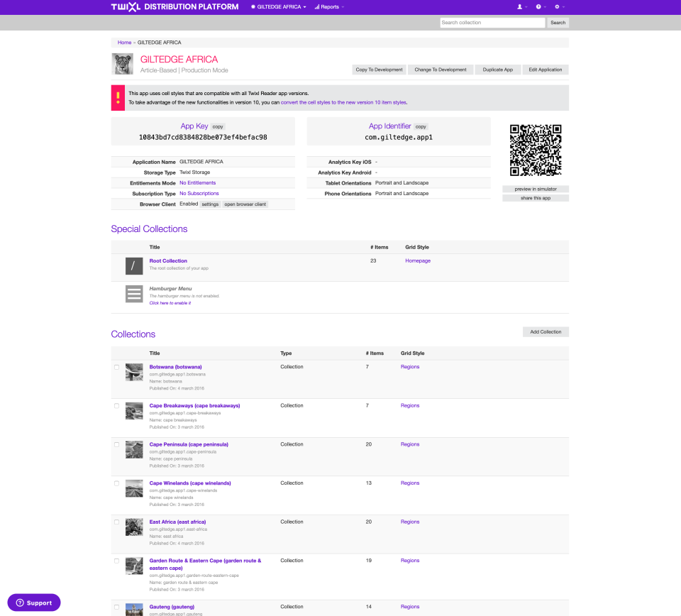Open No Subscriptions link
Viewport: 681px width, 616px height.
199,194
